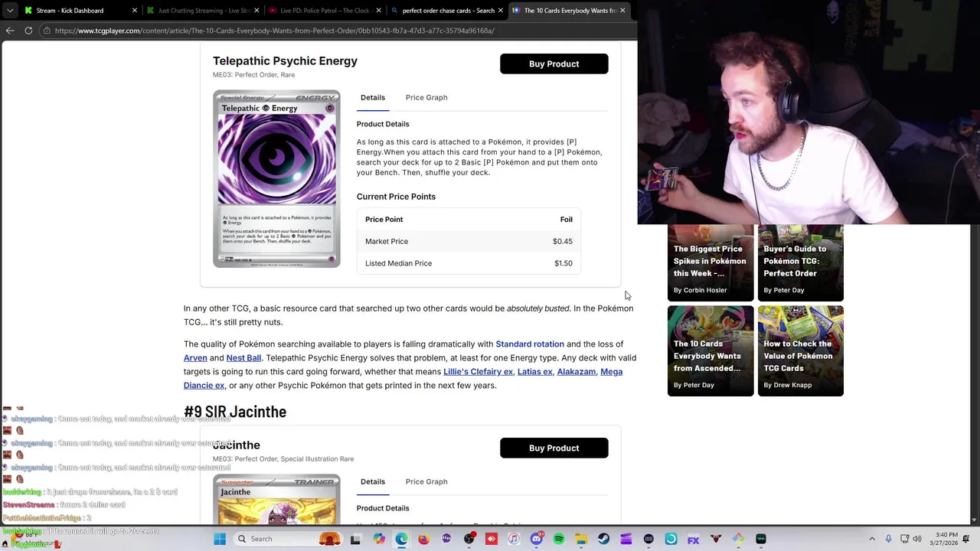Screen dimensions: 980x551
Task: Open Task View from the taskbar
Action: [x=355, y=539]
